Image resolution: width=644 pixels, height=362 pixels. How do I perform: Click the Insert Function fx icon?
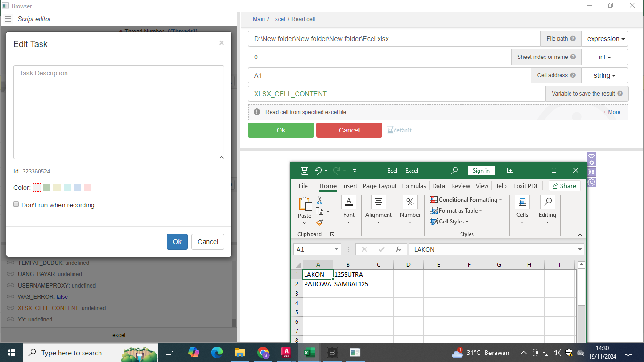(398, 249)
